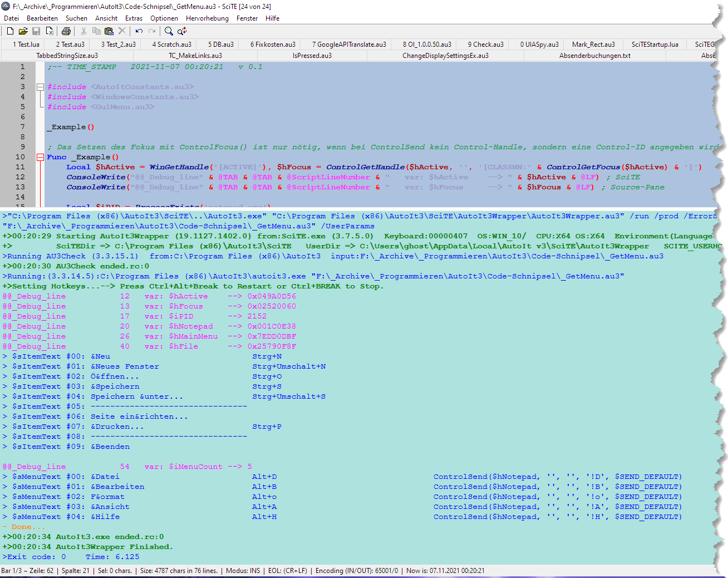Click the status bar text
Image resolution: width=728 pixels, height=578 pixels.
pyautogui.click(x=243, y=571)
